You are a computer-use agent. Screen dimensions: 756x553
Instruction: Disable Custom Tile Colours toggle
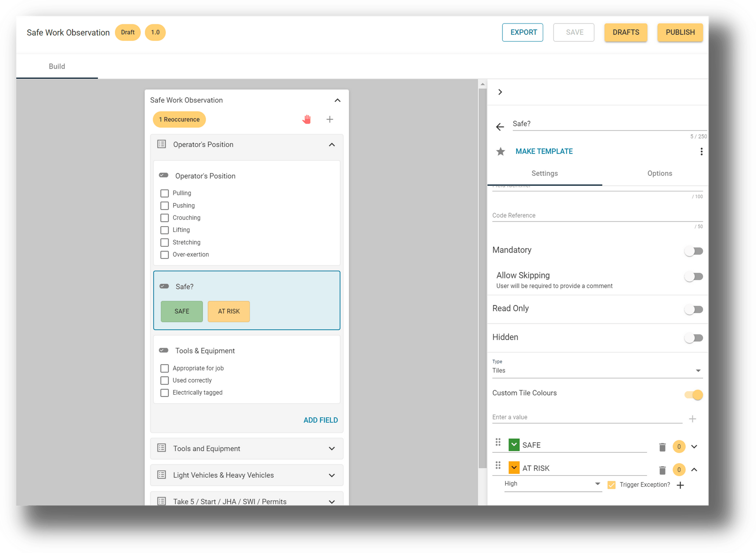pyautogui.click(x=694, y=395)
